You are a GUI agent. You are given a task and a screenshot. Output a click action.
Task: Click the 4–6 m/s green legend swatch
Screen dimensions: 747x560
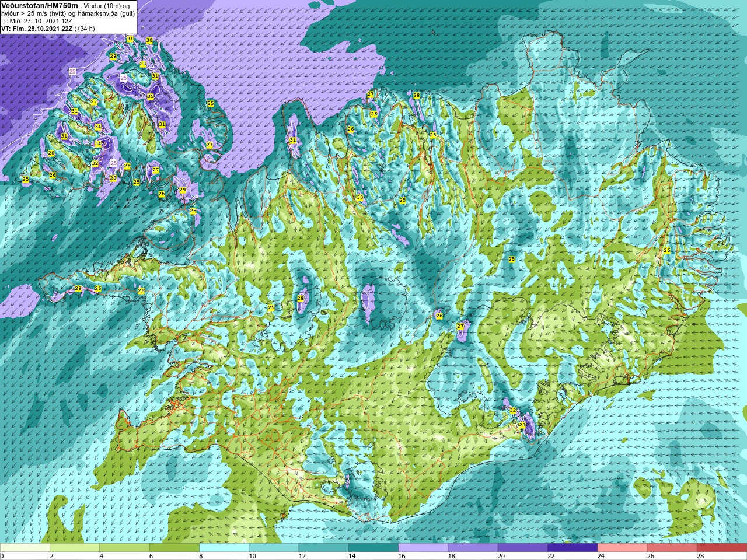tap(124, 548)
